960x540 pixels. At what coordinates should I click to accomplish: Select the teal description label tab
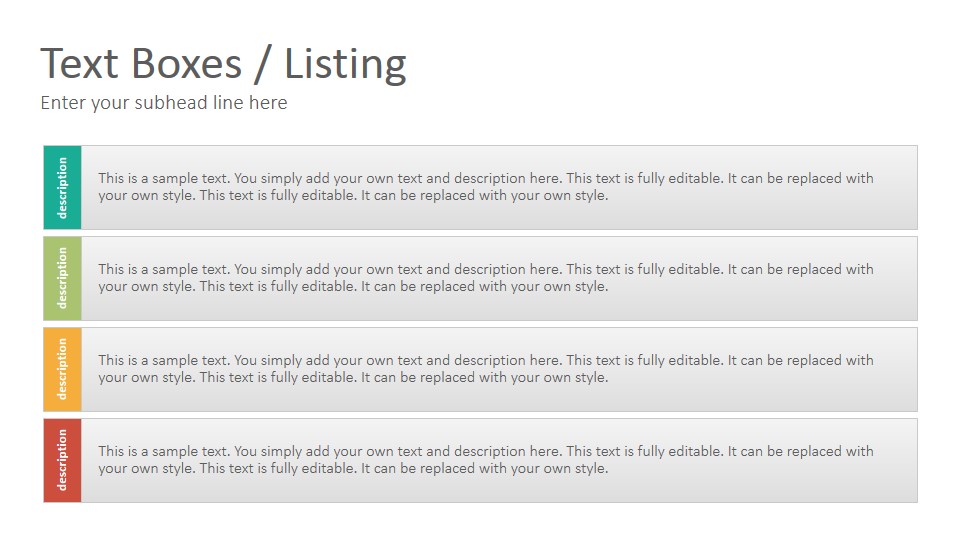(62, 187)
